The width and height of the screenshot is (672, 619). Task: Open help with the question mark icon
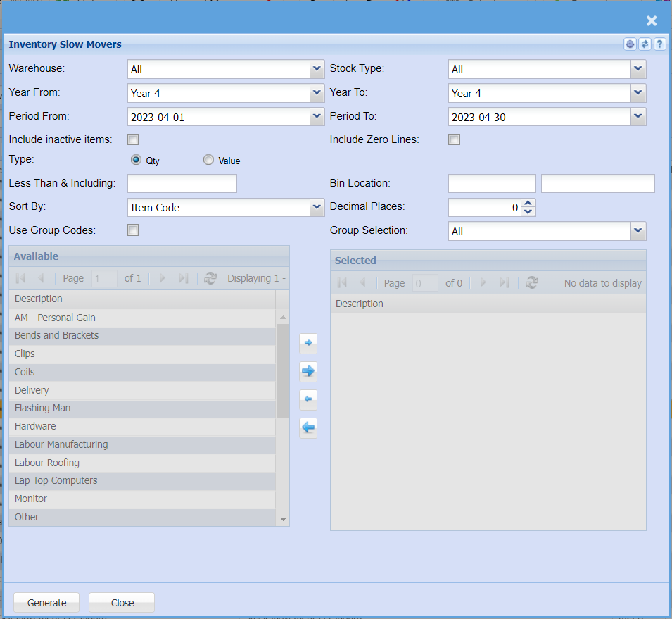coord(659,44)
